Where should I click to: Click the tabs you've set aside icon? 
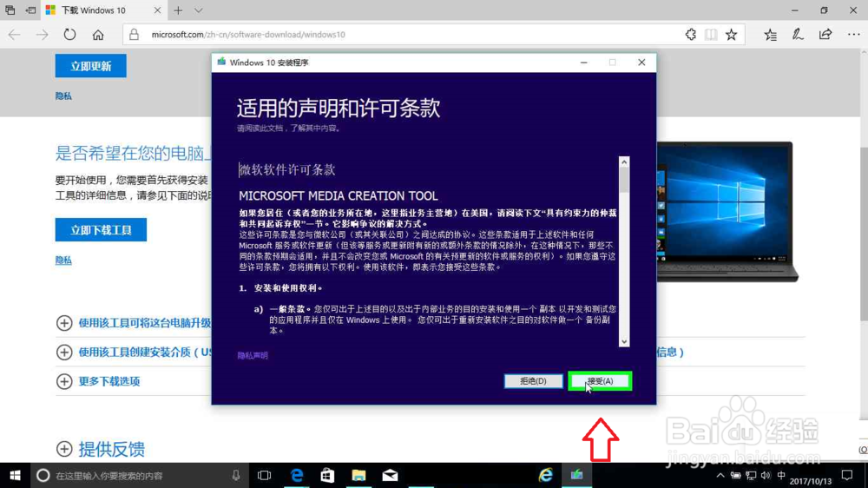pos(10,10)
